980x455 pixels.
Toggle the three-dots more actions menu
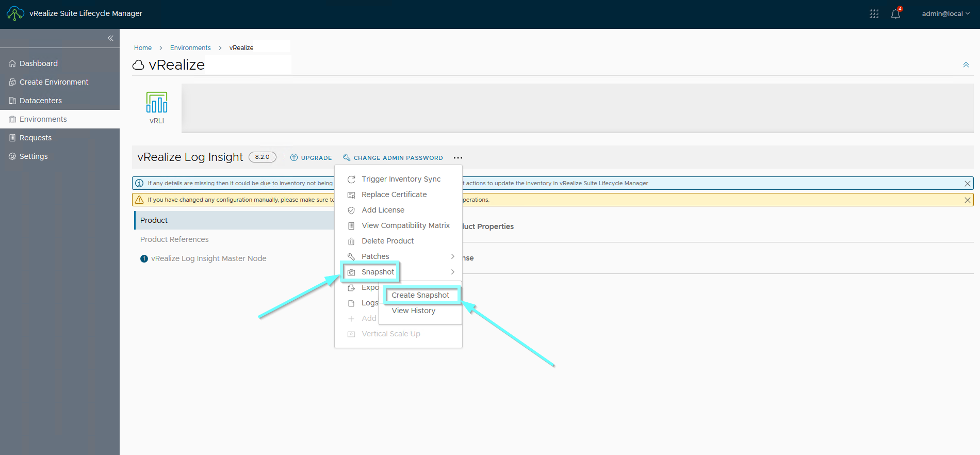click(x=458, y=158)
